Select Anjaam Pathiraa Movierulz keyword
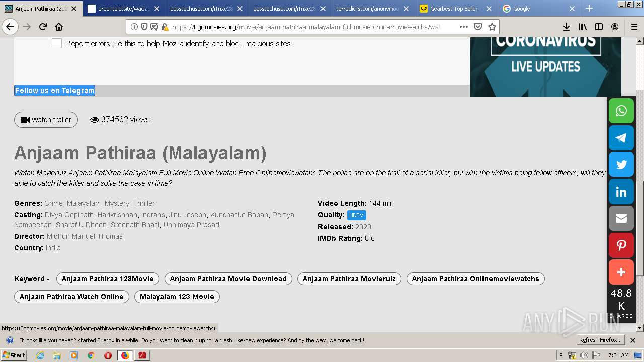The height and width of the screenshot is (362, 644). 349,279
